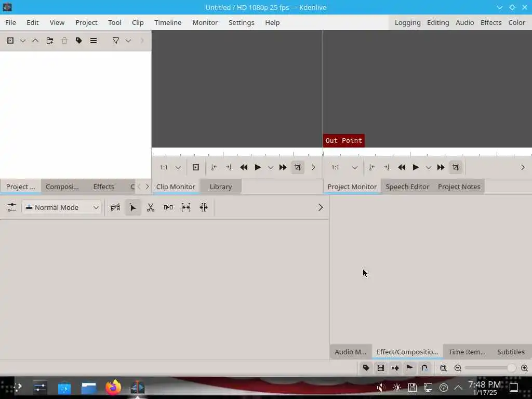Expand more timeline toolbar items chevron
Screen dimensions: 532x399
pos(320,207)
